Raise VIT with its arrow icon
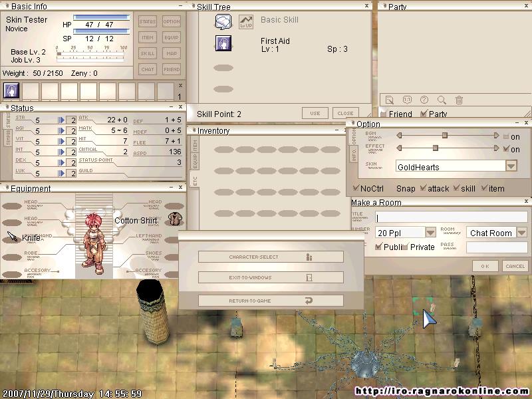The width and height of the screenshot is (532, 399). point(61,141)
